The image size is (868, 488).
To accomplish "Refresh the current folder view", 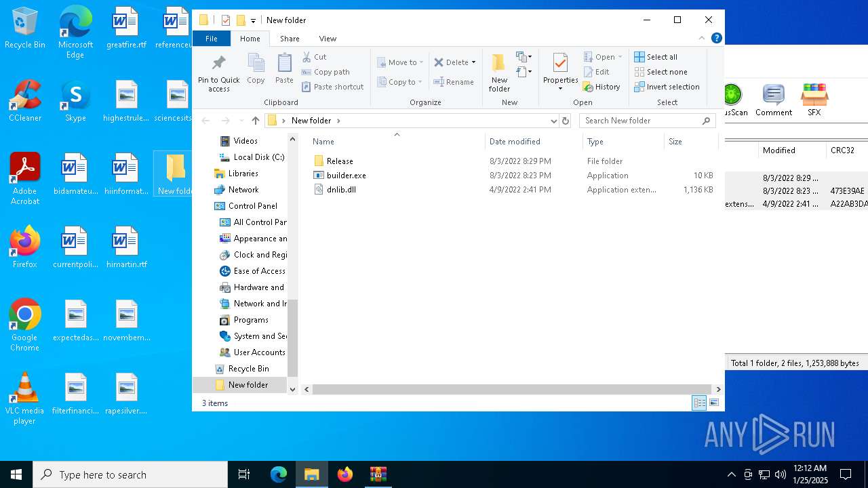I will pos(566,121).
